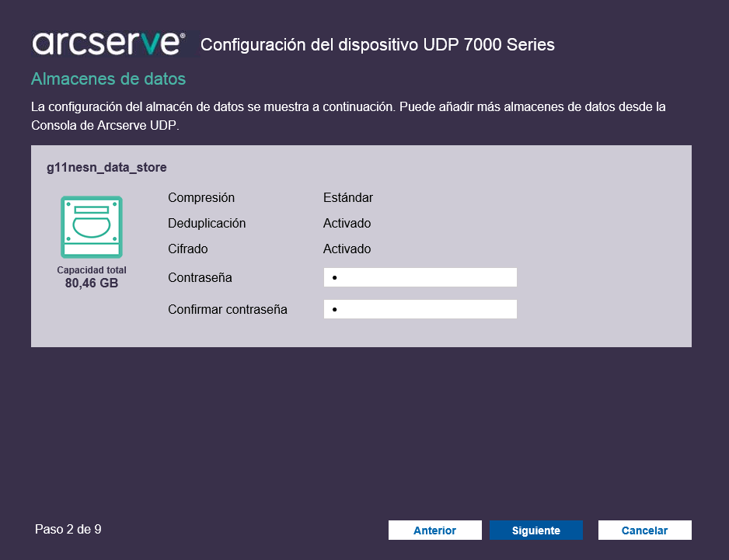Return to previous step with Anterior
This screenshot has width=729, height=560.
tap(434, 530)
